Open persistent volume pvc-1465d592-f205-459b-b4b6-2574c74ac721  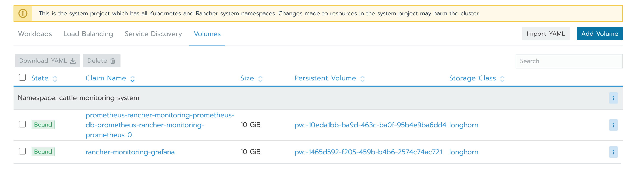pos(368,152)
